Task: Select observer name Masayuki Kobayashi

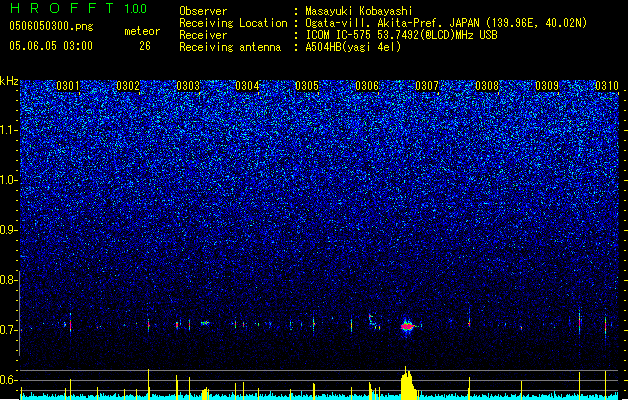Action: point(359,11)
